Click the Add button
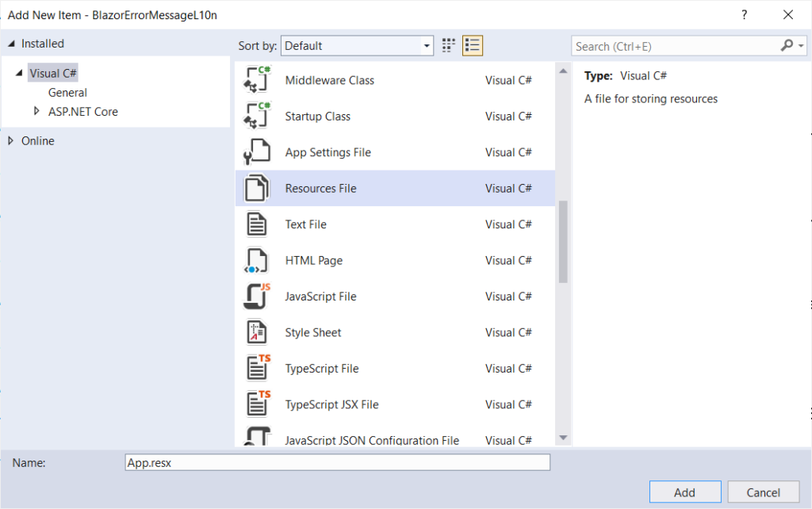812x509 pixels. pos(684,492)
